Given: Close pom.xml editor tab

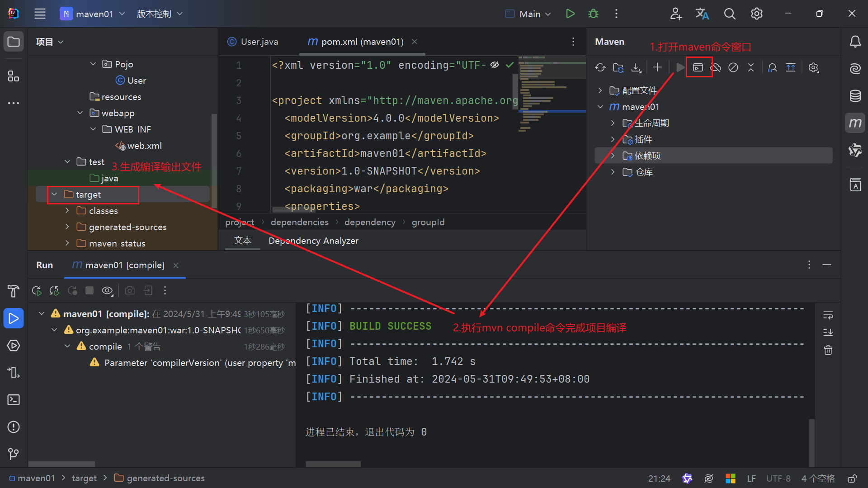Looking at the screenshot, I should click(415, 42).
